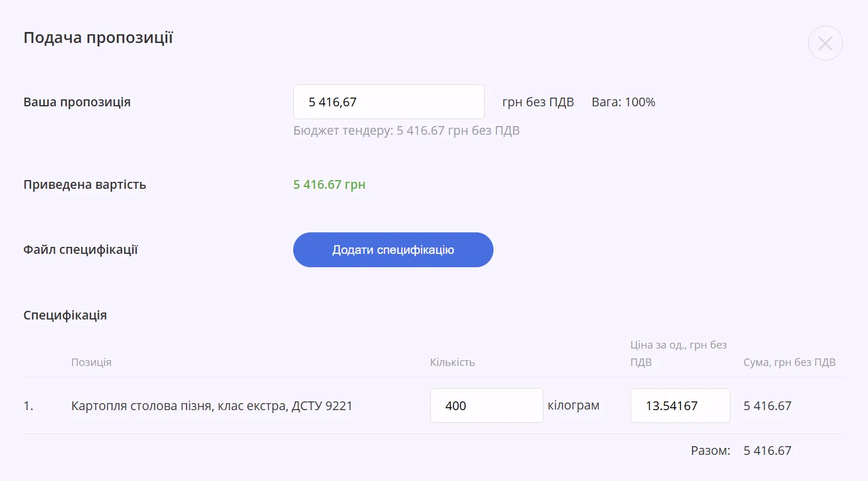This screenshot has width=868, height=481.
Task: Close the Подача пропозиції dialog
Action: click(825, 43)
